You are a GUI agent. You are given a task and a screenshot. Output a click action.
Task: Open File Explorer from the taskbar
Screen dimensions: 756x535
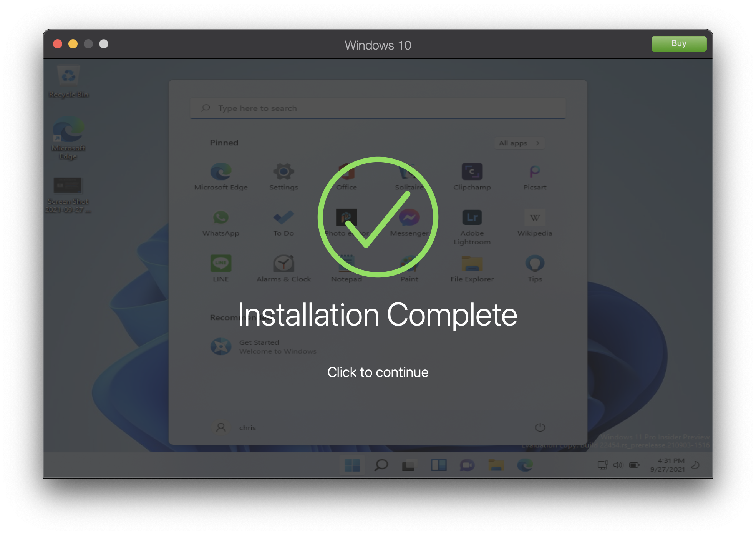[496, 465]
